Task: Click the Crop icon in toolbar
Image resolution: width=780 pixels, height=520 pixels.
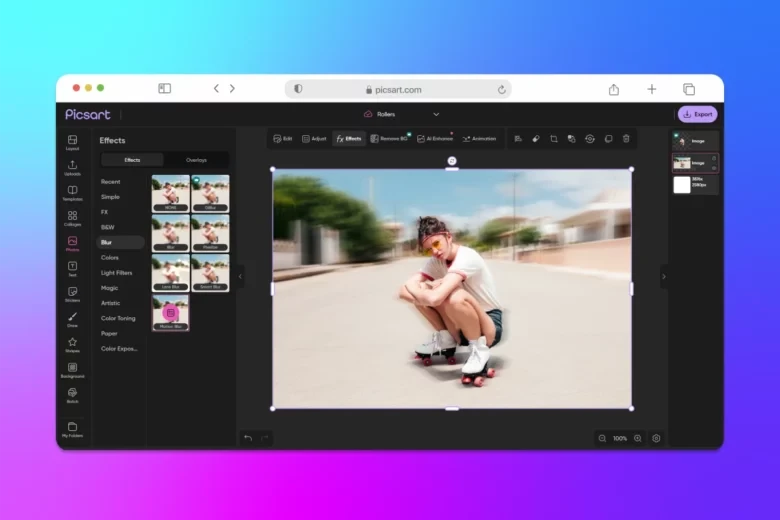Action: pyautogui.click(x=553, y=139)
